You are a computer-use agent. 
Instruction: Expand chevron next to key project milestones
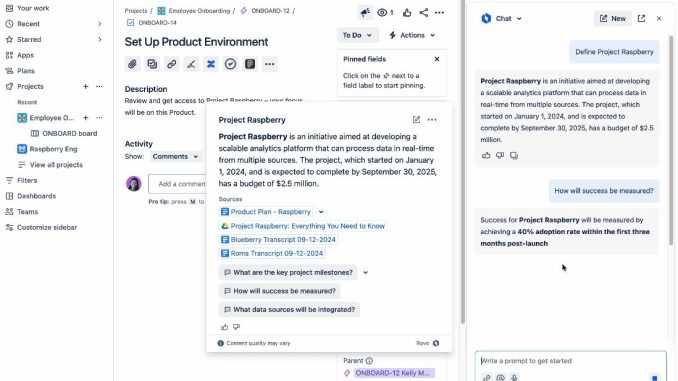[365, 272]
